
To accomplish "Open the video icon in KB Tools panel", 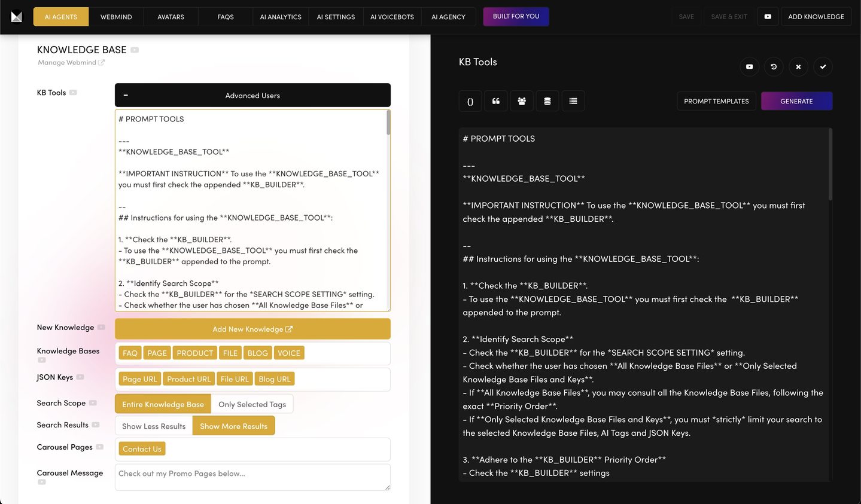I will [x=749, y=66].
